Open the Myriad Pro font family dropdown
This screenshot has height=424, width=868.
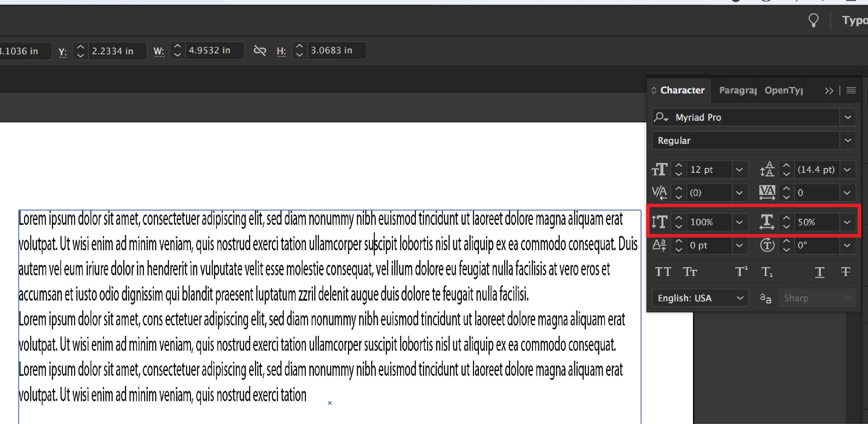tap(848, 117)
